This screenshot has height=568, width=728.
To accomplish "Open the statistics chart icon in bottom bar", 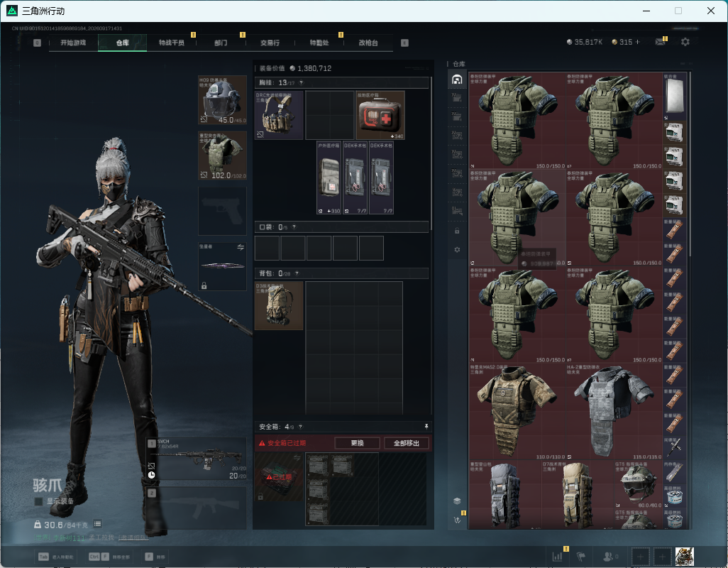I will 557,557.
